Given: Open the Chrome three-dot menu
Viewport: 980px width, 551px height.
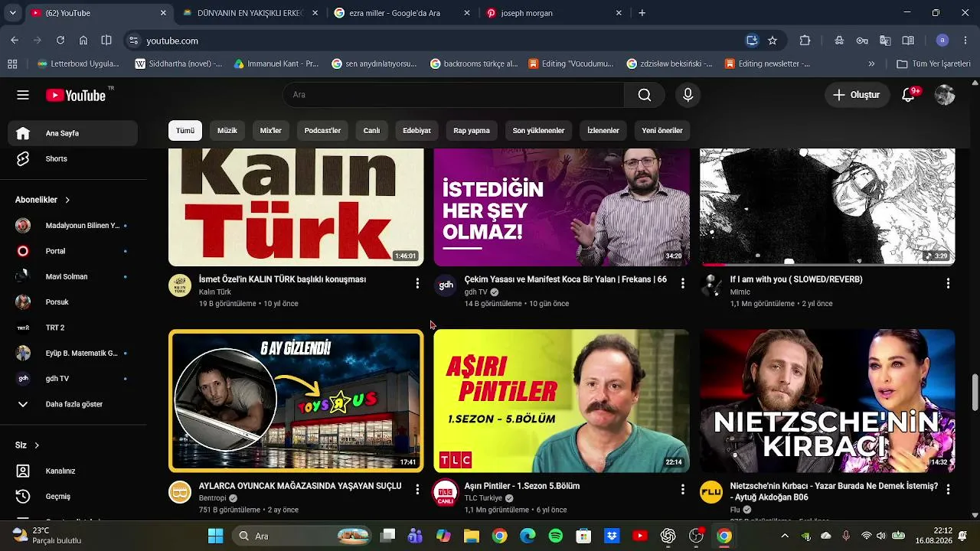Looking at the screenshot, I should (965, 41).
